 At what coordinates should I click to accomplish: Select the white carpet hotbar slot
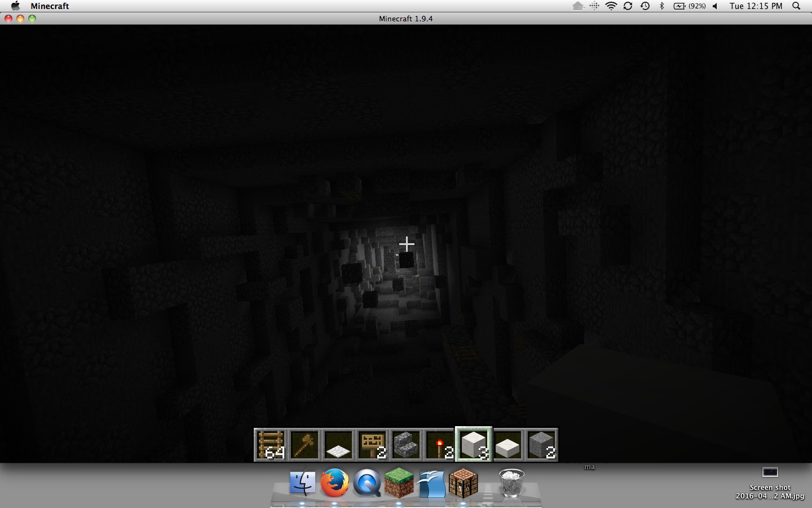pyautogui.click(x=338, y=445)
